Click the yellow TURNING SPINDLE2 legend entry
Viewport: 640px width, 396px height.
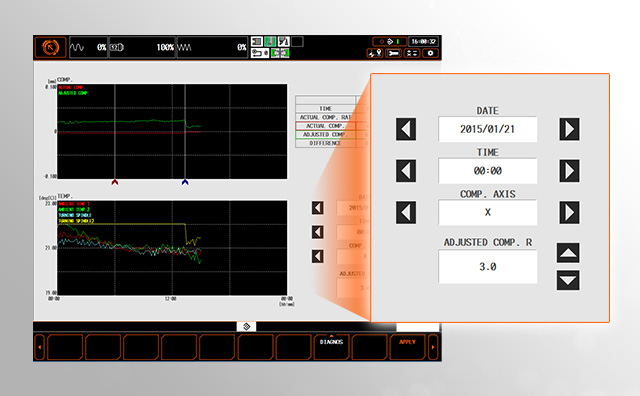click(x=76, y=221)
